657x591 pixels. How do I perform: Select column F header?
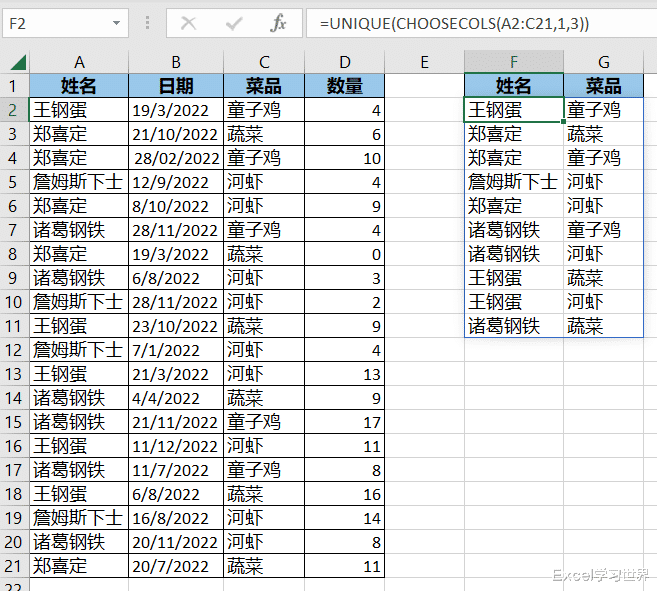(x=514, y=62)
